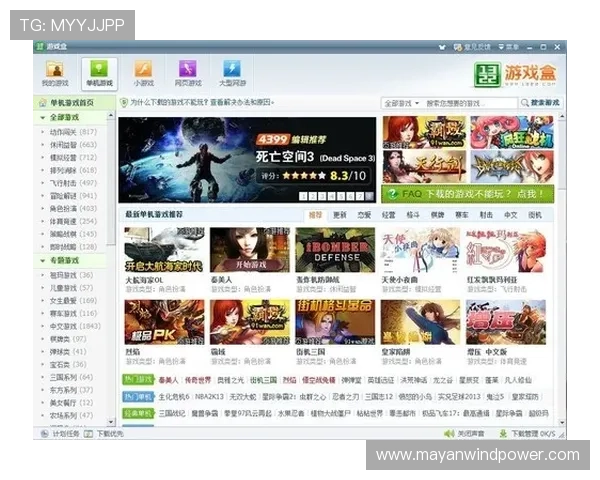Screen dimensions: 600x480
Task: Open 天使小夜曲 game thumbnail
Action: pyautogui.click(x=421, y=250)
